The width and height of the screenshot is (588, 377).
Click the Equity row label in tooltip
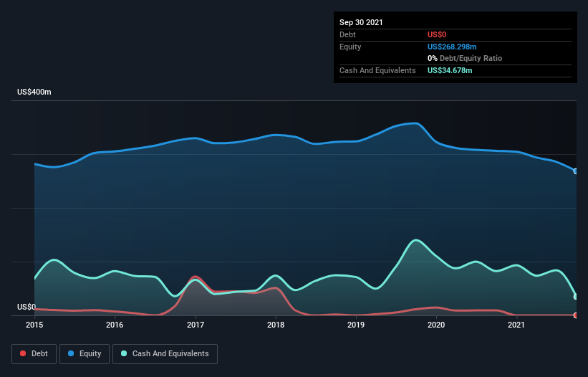(x=350, y=47)
